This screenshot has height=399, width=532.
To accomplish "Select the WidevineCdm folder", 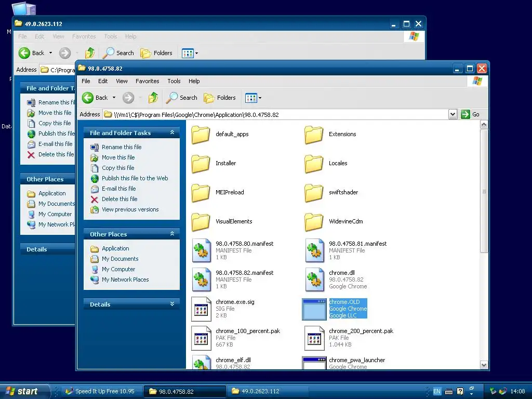I will (x=314, y=222).
